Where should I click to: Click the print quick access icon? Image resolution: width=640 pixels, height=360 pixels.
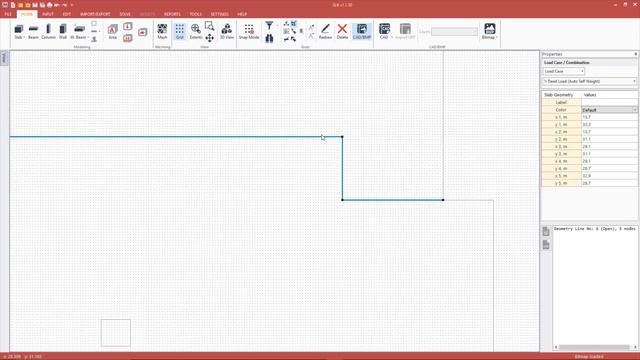tap(49, 5)
